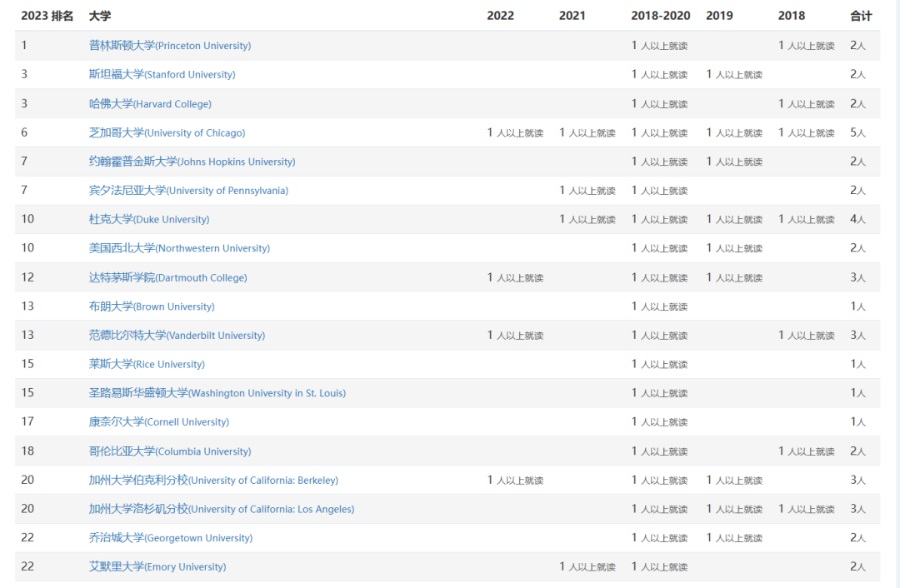Select the Rice University link
The height and width of the screenshot is (588, 900).
[x=147, y=364]
